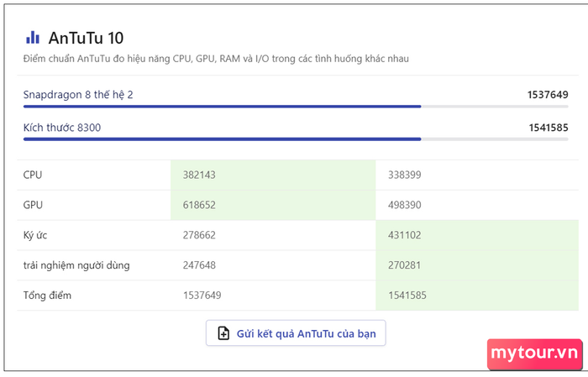The height and width of the screenshot is (377, 588).
Task: Click the memory score 431102
Action: coord(405,235)
